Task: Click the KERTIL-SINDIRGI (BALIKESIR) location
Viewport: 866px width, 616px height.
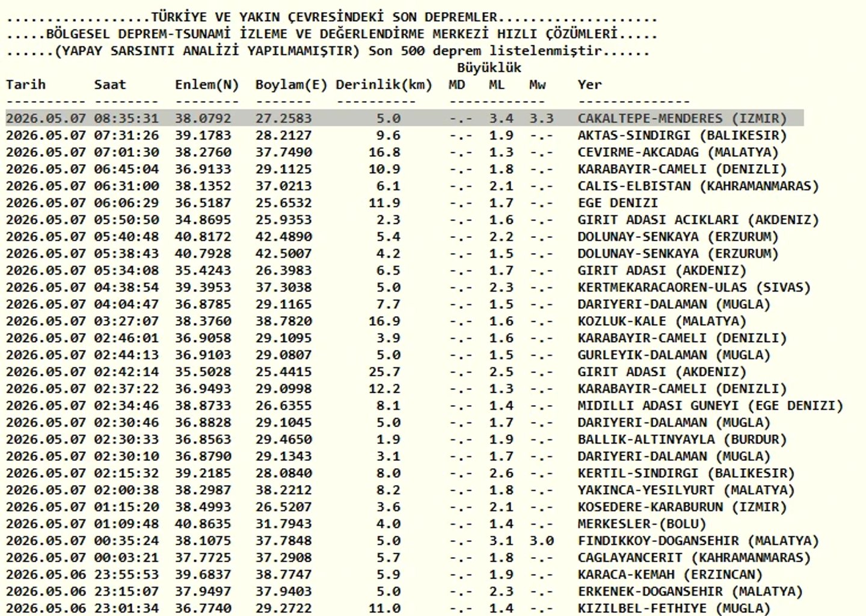Action: tap(686, 473)
